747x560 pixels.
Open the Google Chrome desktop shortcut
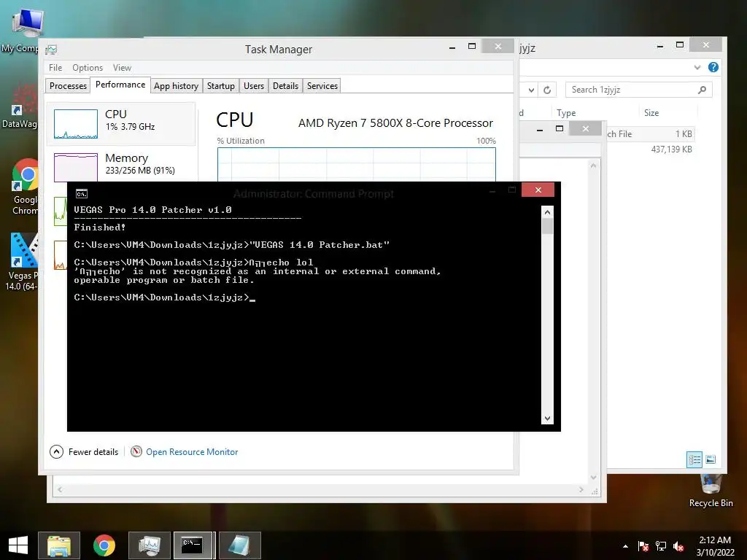25,187
